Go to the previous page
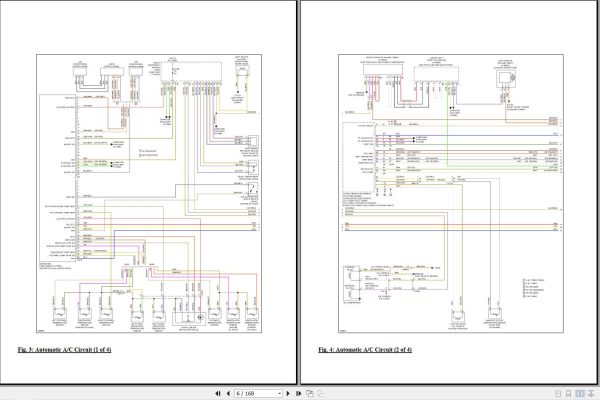Viewport: 600px width, 400px height. [228, 393]
